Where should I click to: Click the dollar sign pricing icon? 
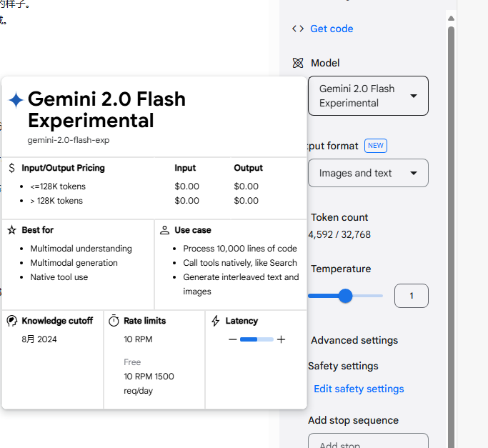12,168
